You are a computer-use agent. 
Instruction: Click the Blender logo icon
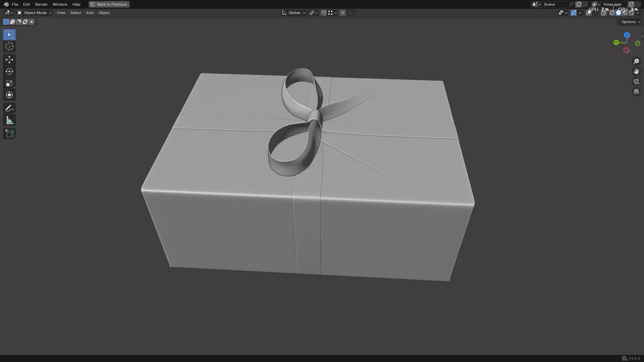pyautogui.click(x=6, y=4)
